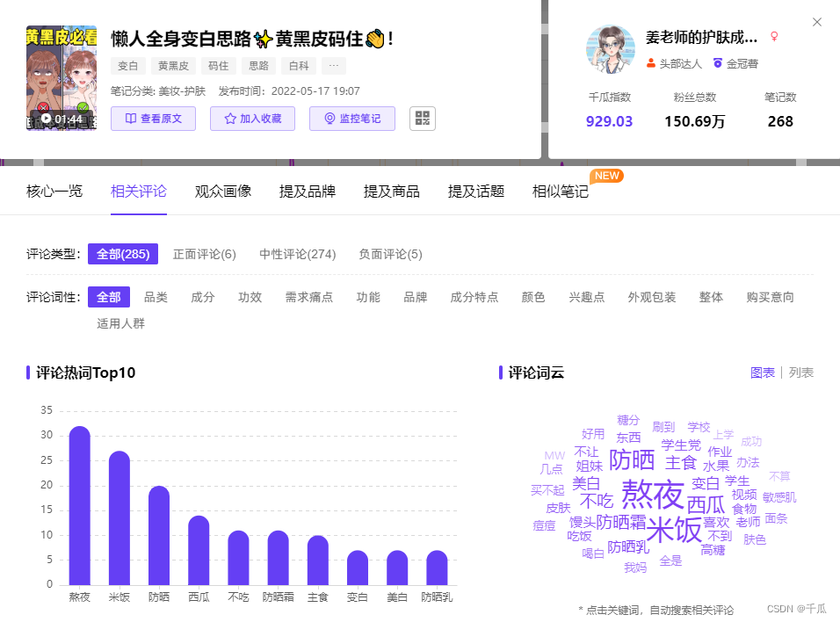Select the 颜色 word filter
The height and width of the screenshot is (622, 840).
pyautogui.click(x=533, y=297)
